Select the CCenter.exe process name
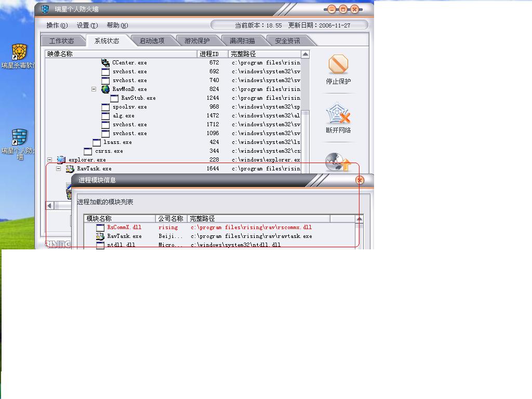The width and height of the screenshot is (532, 399). pos(129,63)
